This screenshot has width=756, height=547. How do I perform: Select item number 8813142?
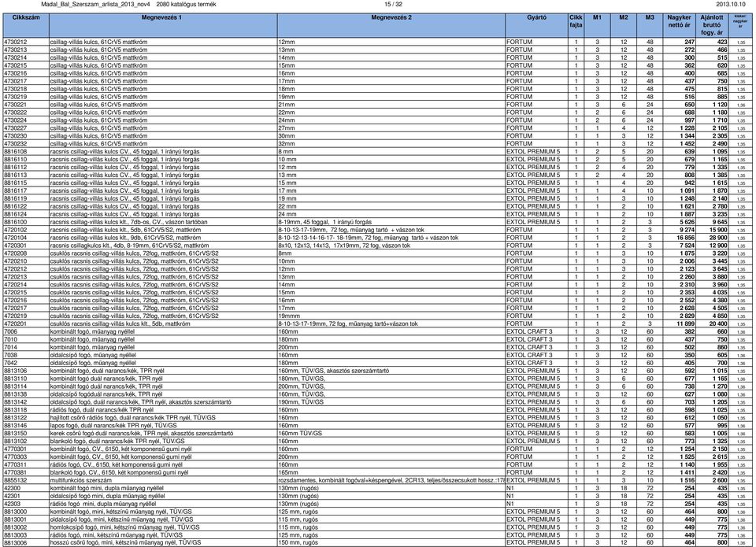[16, 402]
